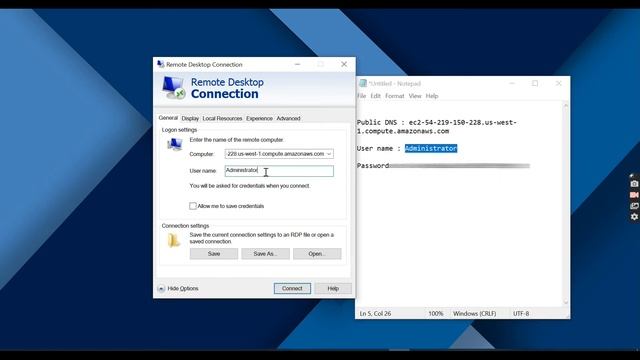Expand the Computer name dropdown arrow

click(x=329, y=154)
